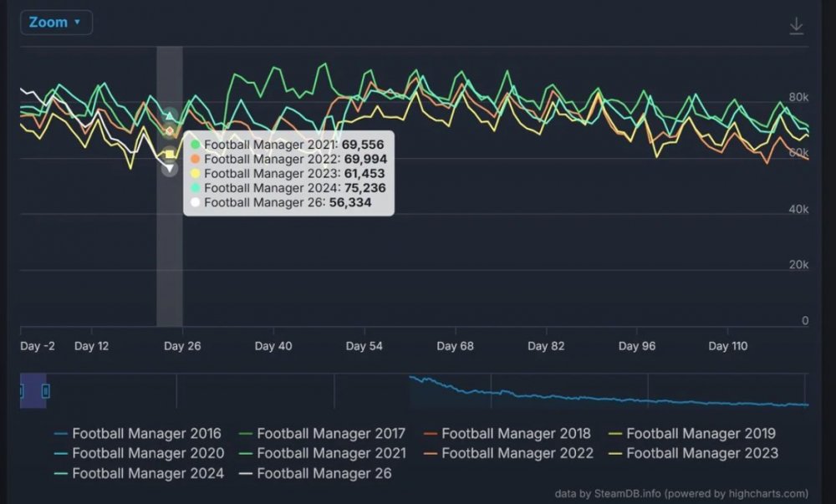Image resolution: width=836 pixels, height=504 pixels.
Task: Hide the Football Manager 2022 line
Action: (x=508, y=453)
